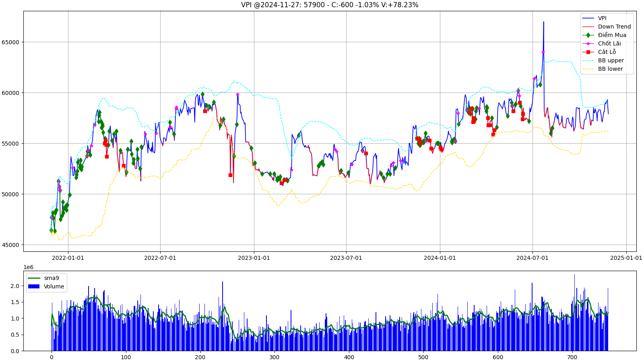Select the VPI legend label
Image resolution: width=644 pixels, height=362 pixels.
point(602,18)
